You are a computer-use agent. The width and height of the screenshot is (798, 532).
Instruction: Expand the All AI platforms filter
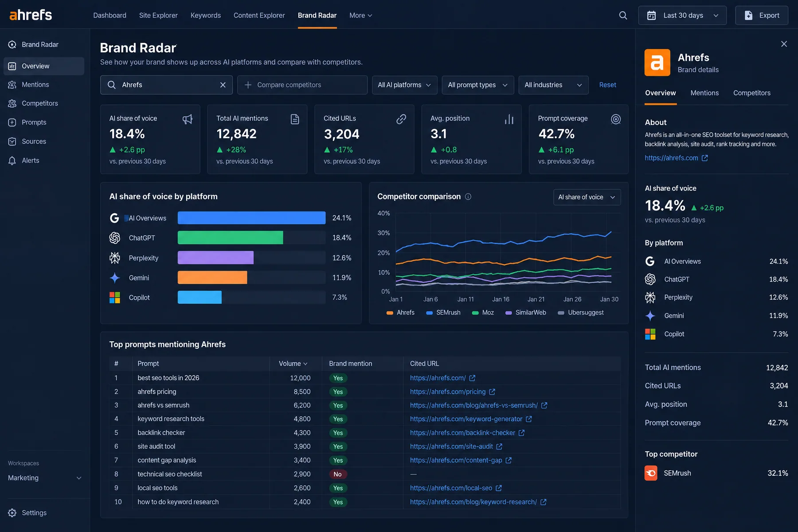click(404, 85)
